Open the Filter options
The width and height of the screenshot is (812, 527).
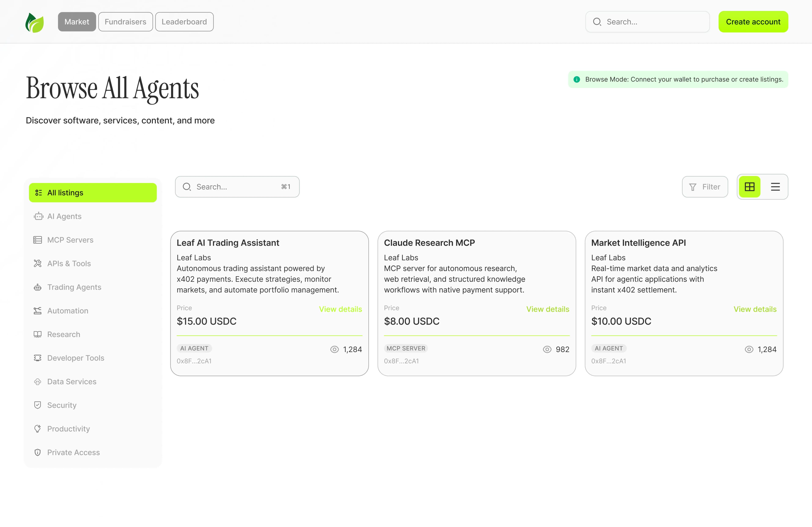pyautogui.click(x=705, y=187)
